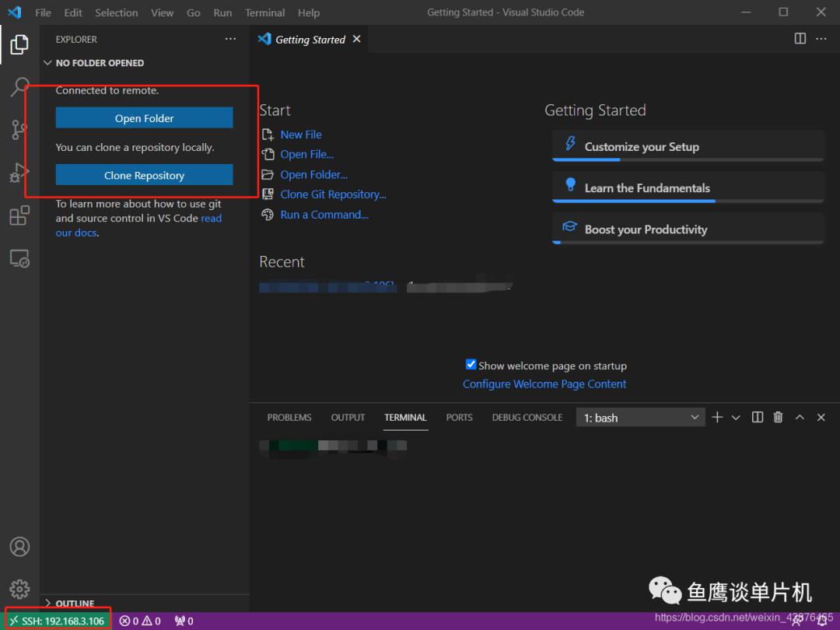
Task: Click Open File... under Start
Action: tap(307, 154)
